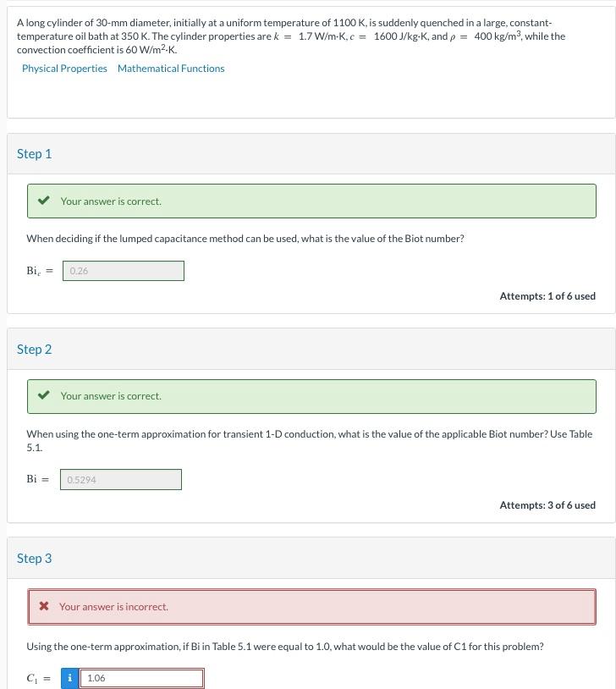Click the Step 2 'Attempts: 3 of 6 used' text
Viewport: 616px width, 689px height.
point(547,505)
